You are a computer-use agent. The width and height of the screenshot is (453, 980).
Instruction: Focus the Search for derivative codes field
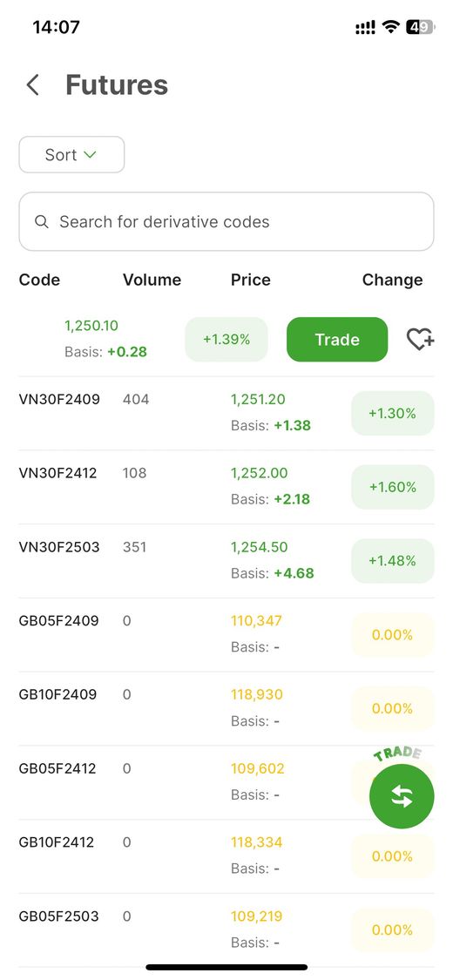click(x=226, y=221)
